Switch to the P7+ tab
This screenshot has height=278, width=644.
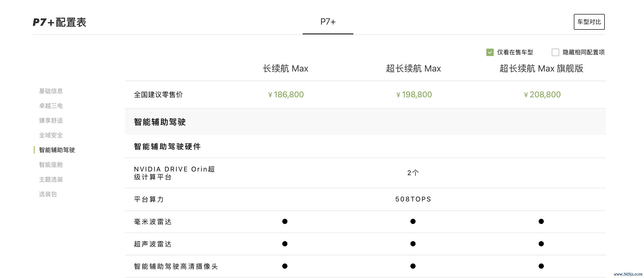pyautogui.click(x=328, y=22)
